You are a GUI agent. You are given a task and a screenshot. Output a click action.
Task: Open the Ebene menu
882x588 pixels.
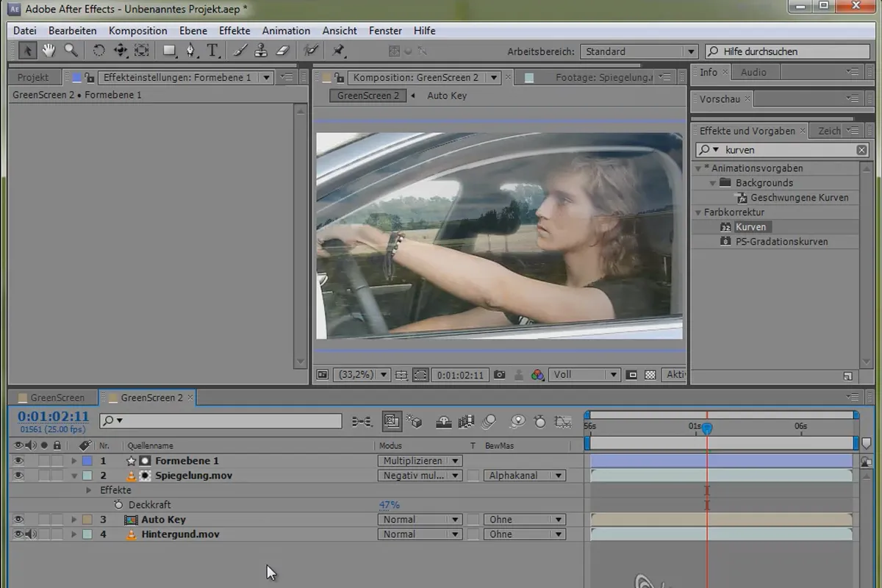point(193,31)
